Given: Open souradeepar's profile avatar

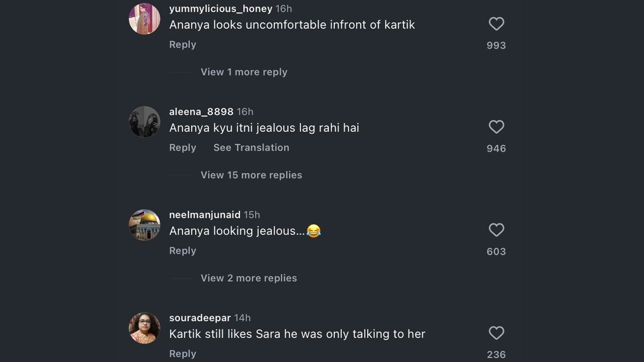Looking at the screenshot, I should coord(144,328).
